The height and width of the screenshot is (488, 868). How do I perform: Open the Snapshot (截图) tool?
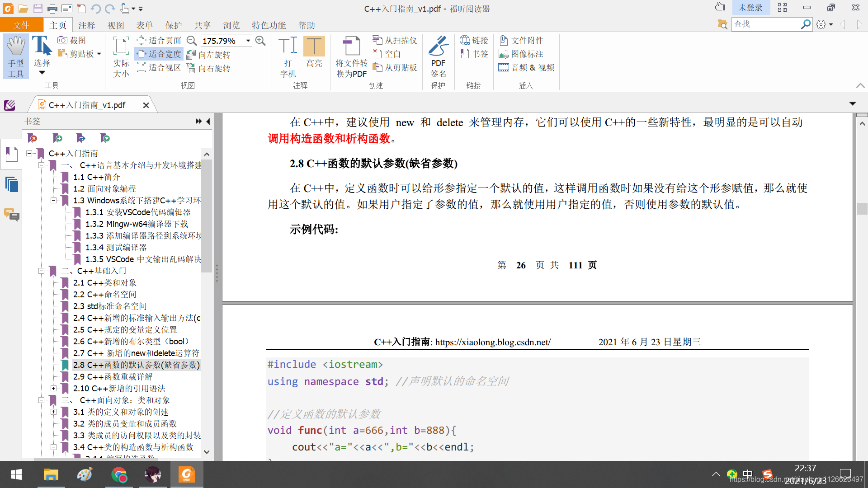(71, 40)
